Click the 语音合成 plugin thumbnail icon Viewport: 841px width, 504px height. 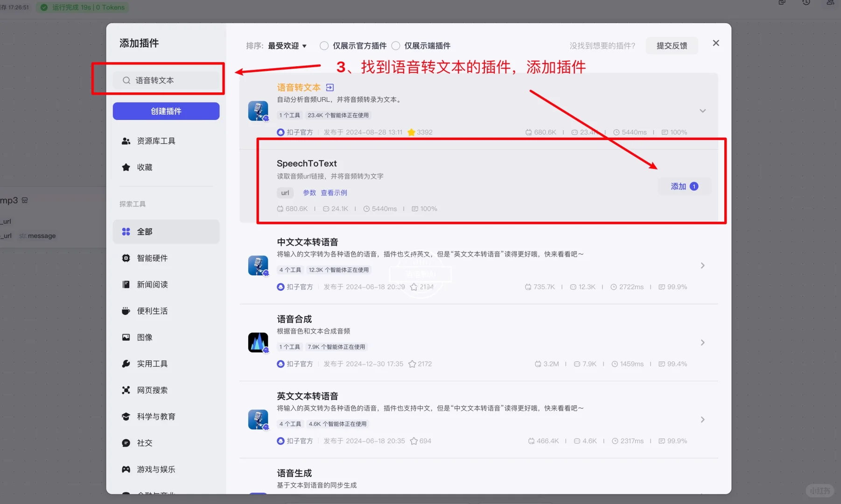(259, 342)
